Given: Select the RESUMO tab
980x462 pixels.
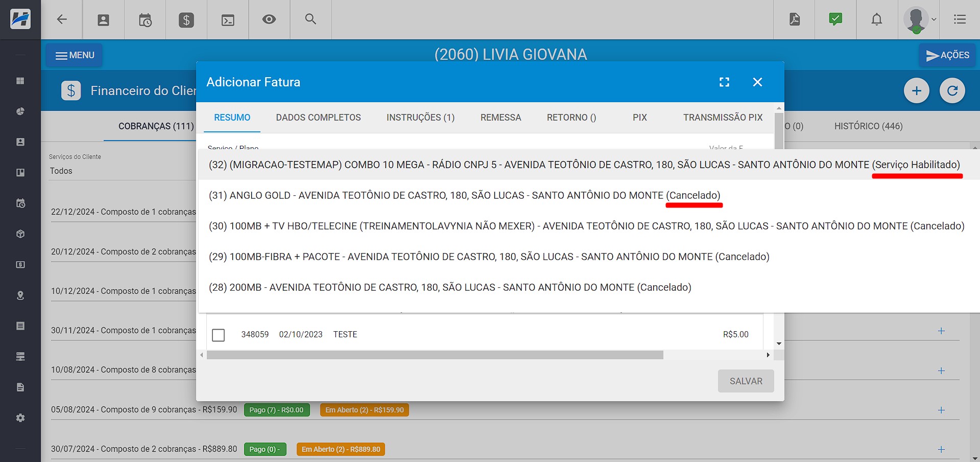Looking at the screenshot, I should pos(232,118).
